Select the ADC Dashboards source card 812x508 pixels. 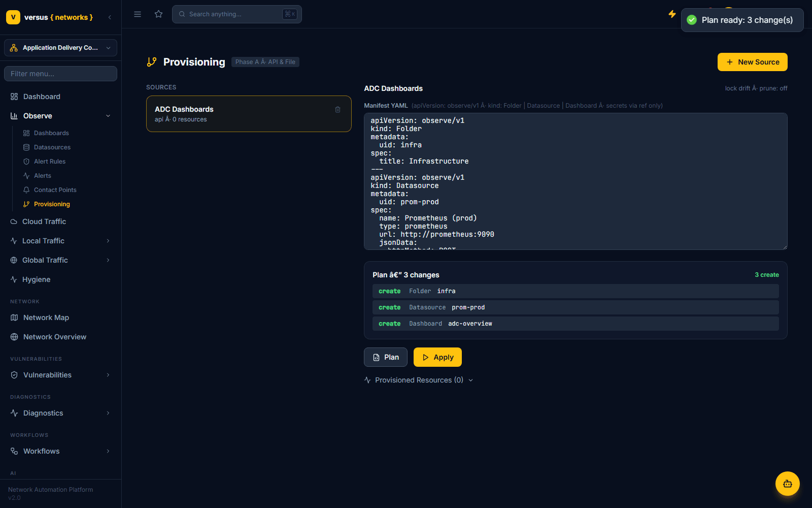249,114
